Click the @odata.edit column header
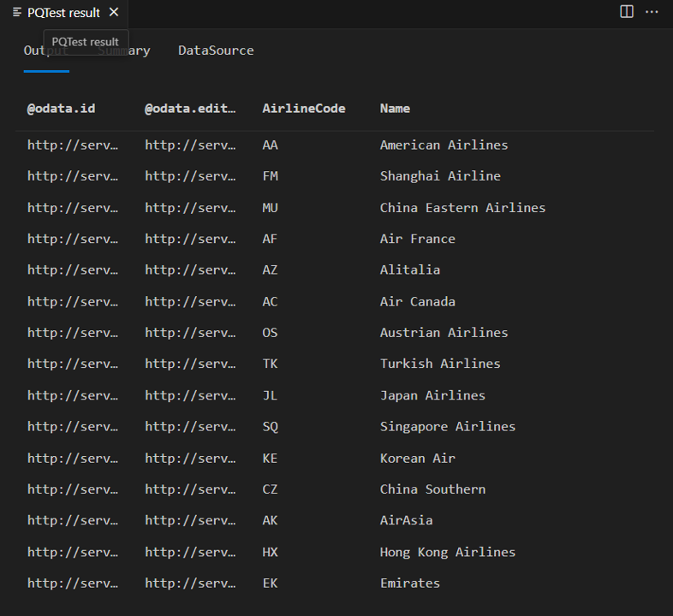Viewport: 673px width, 616px height. point(189,109)
